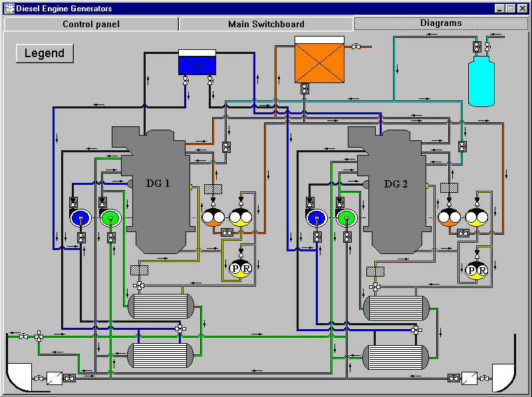Click strainer box beside right sea chest
The width and height of the screenshot is (532, 397).
(x=469, y=378)
